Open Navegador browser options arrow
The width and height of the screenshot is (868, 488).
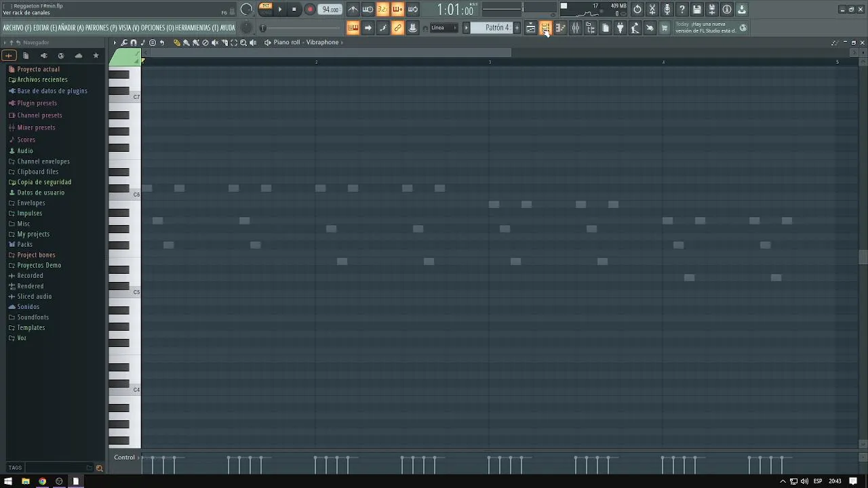pos(5,43)
